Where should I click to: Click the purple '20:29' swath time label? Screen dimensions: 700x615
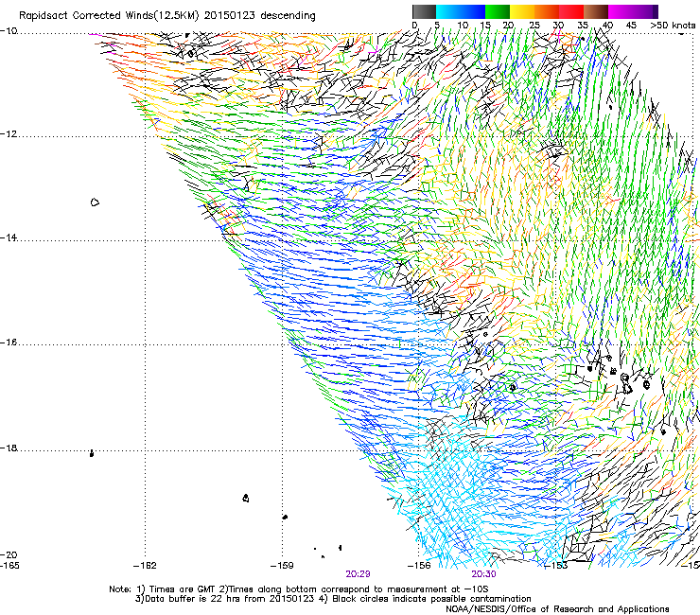click(358, 574)
